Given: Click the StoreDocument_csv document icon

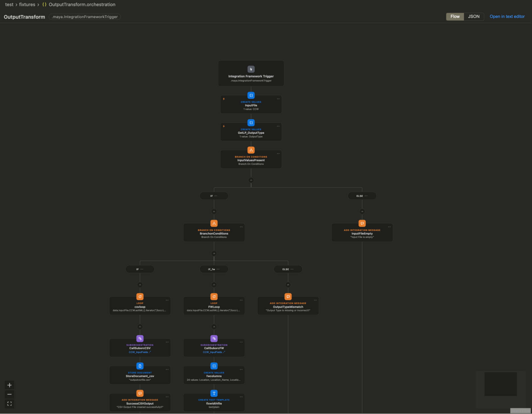Looking at the screenshot, I should [x=140, y=366].
